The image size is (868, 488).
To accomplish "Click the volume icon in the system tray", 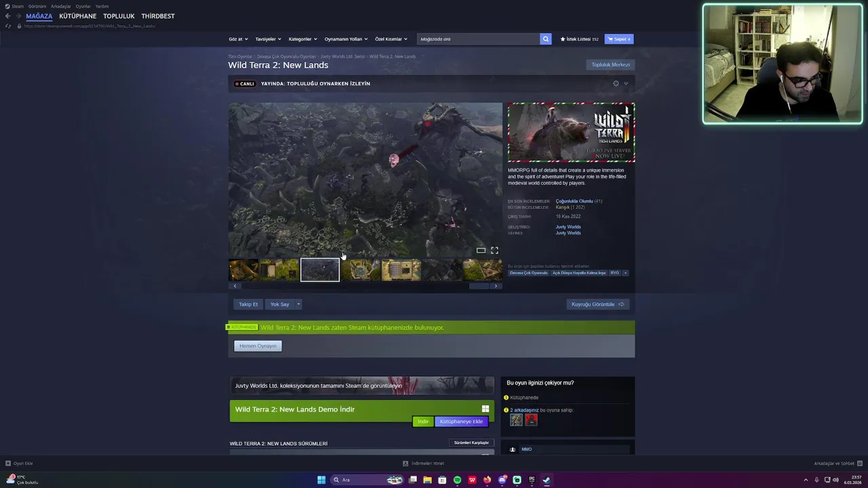I will [835, 480].
